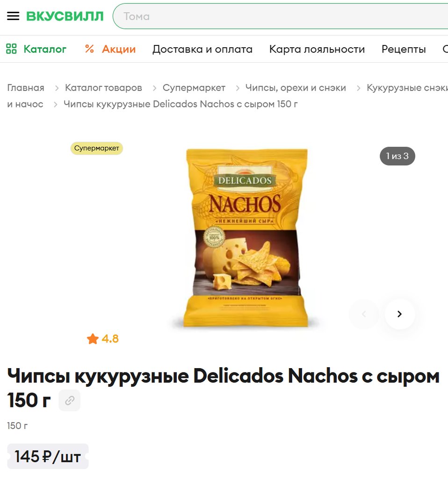Open Доставка и оплата page

tap(202, 49)
